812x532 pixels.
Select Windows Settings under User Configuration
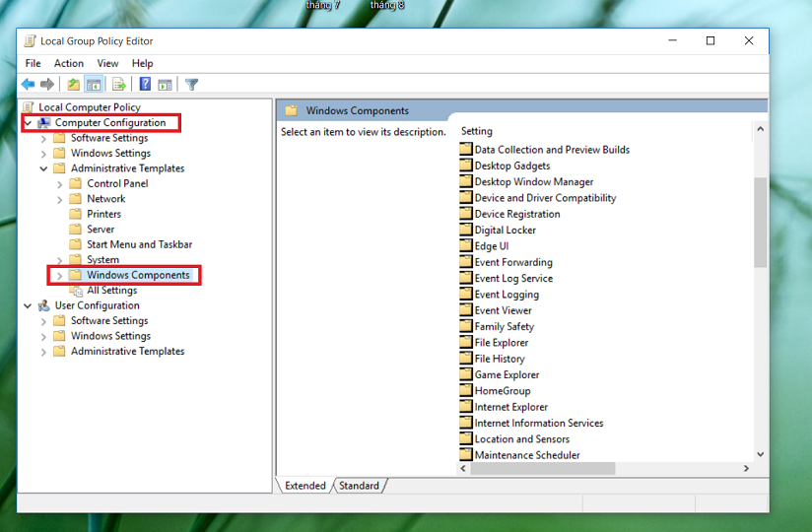point(110,336)
